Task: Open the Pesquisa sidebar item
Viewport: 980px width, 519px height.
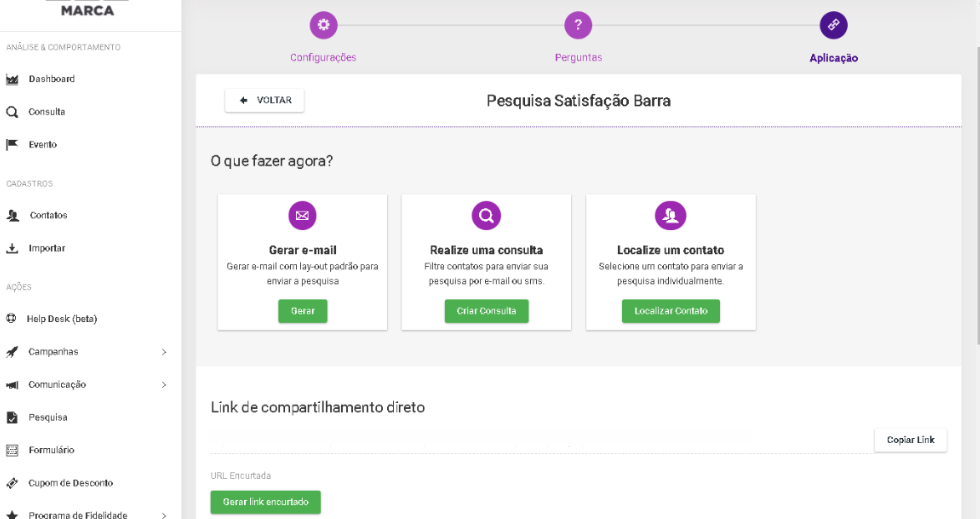Action: click(x=48, y=417)
